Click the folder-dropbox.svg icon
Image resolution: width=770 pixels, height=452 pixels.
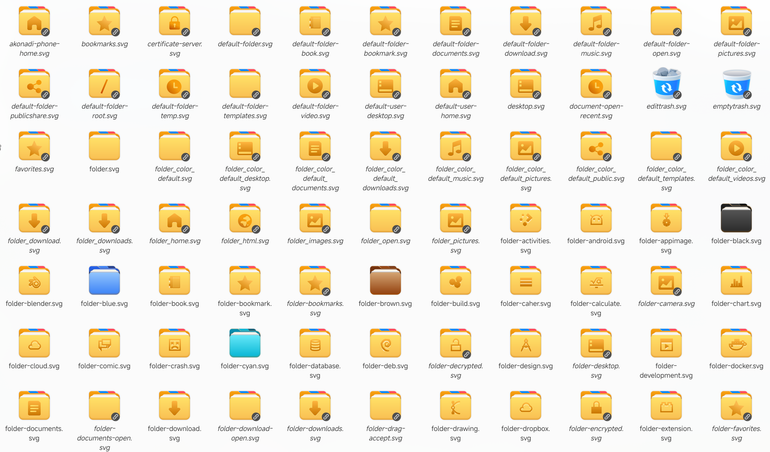click(525, 406)
